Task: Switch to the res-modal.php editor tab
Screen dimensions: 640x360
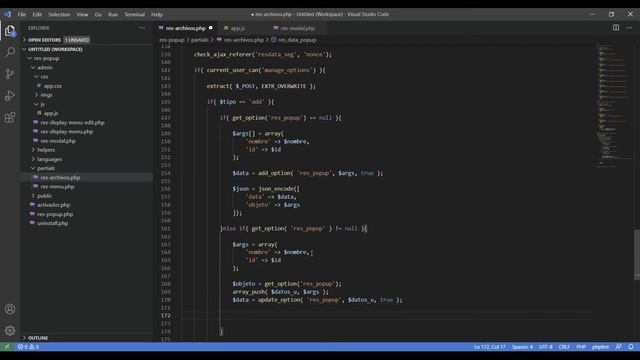Action: 298,28
